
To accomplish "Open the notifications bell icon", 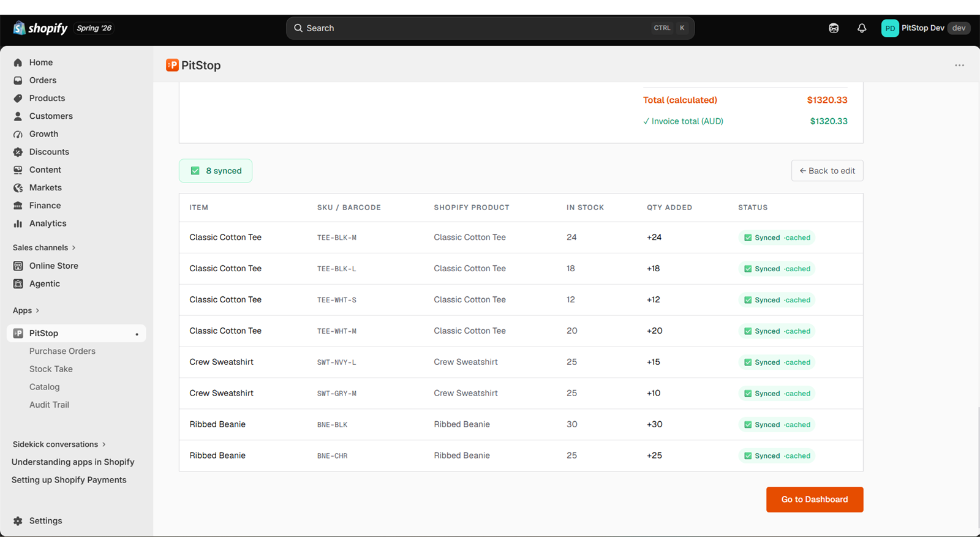I will (x=862, y=28).
